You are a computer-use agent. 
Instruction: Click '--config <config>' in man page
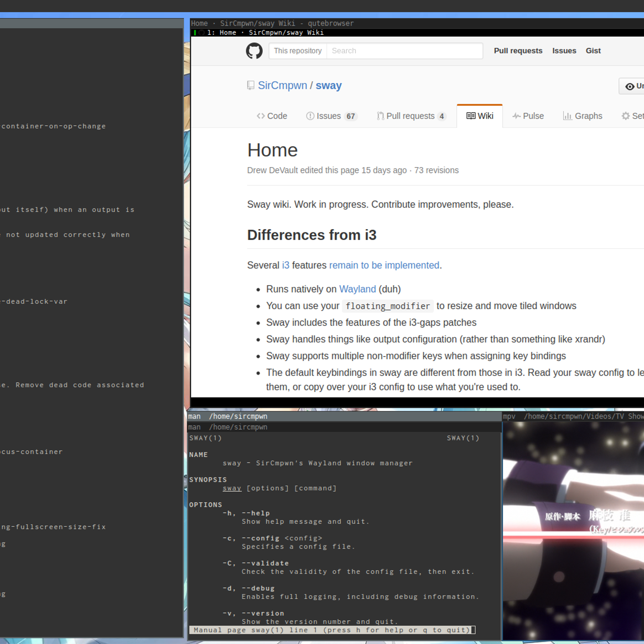tap(282, 538)
